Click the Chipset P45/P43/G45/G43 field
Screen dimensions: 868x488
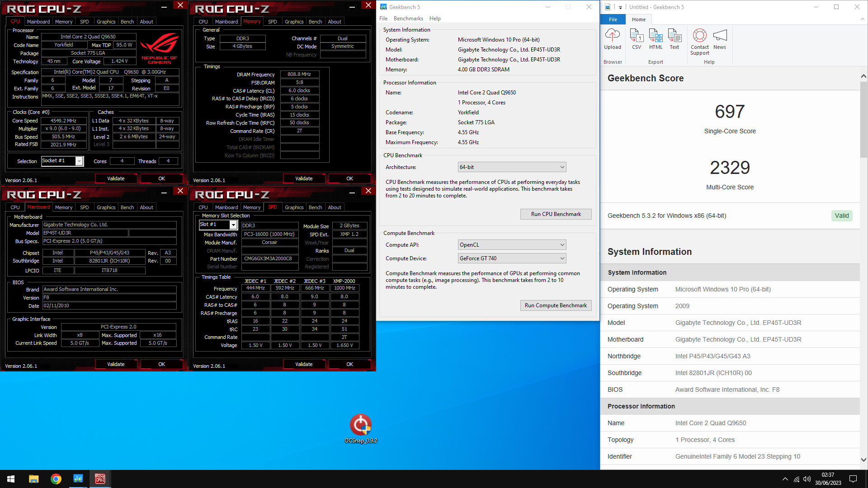pos(109,253)
